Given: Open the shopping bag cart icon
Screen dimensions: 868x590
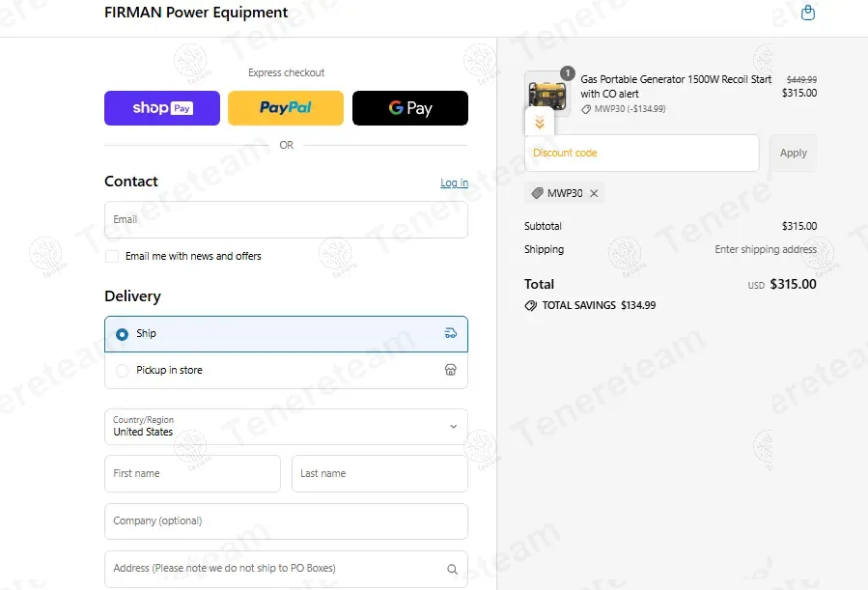Looking at the screenshot, I should pos(808,13).
